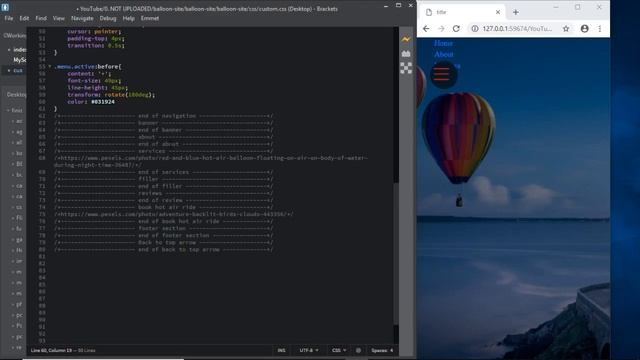Open the File menu
The width and height of the screenshot is (640, 360).
point(9,18)
